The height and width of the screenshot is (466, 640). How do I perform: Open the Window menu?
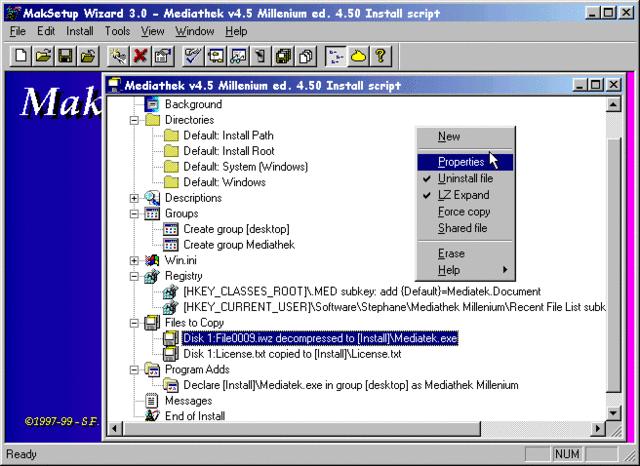[x=195, y=31]
